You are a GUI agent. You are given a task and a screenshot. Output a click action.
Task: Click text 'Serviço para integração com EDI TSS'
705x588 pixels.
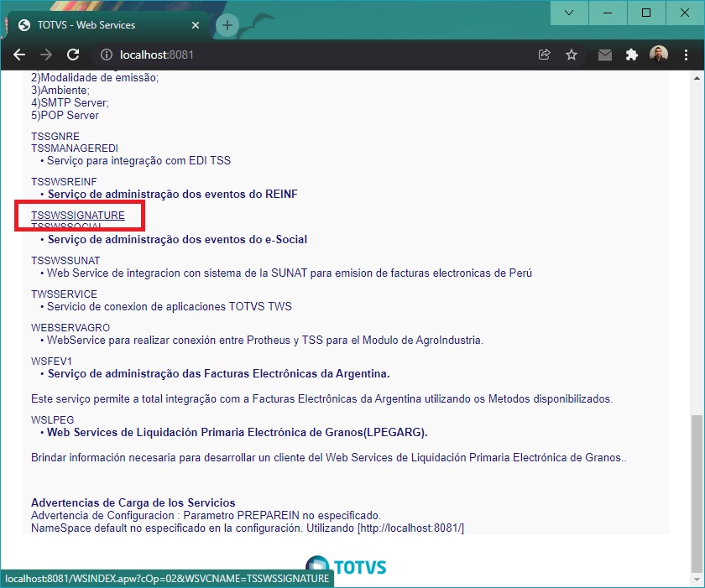(139, 161)
